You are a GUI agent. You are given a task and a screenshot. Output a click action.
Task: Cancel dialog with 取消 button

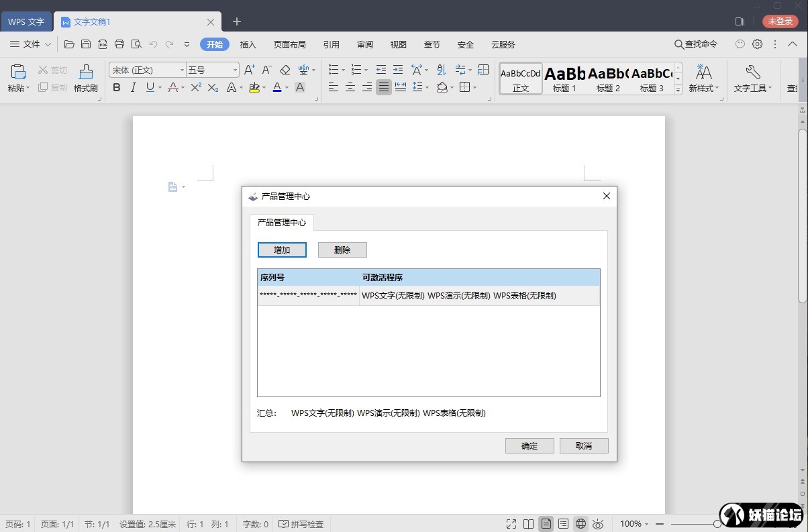[584, 445]
